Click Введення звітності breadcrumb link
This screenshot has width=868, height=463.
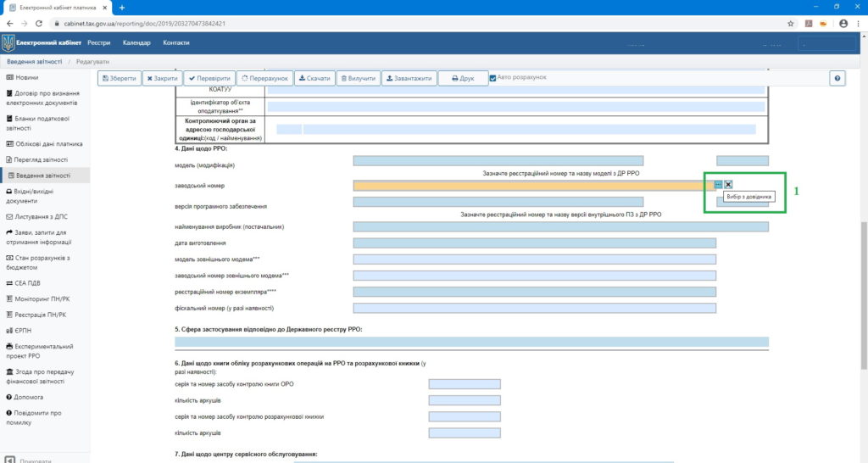[35, 62]
